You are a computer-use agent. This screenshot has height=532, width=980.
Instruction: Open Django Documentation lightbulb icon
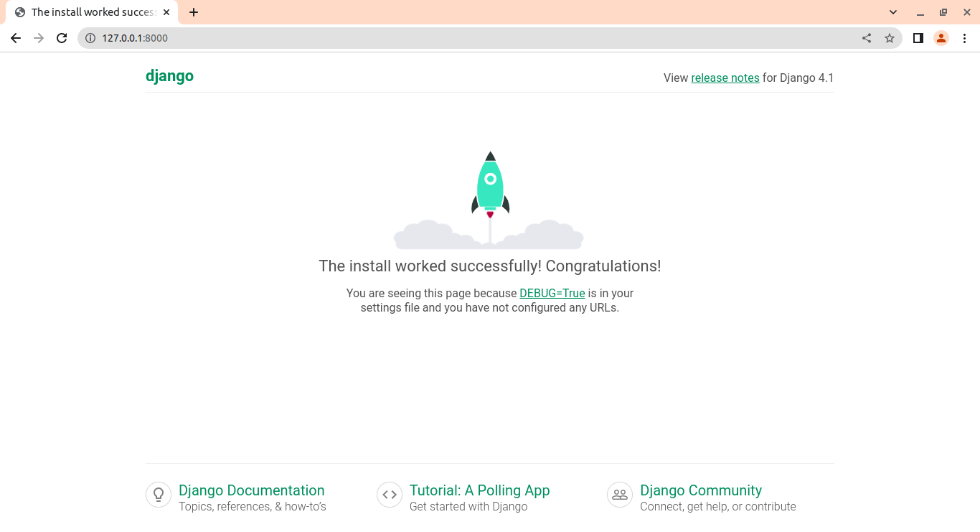[159, 494]
